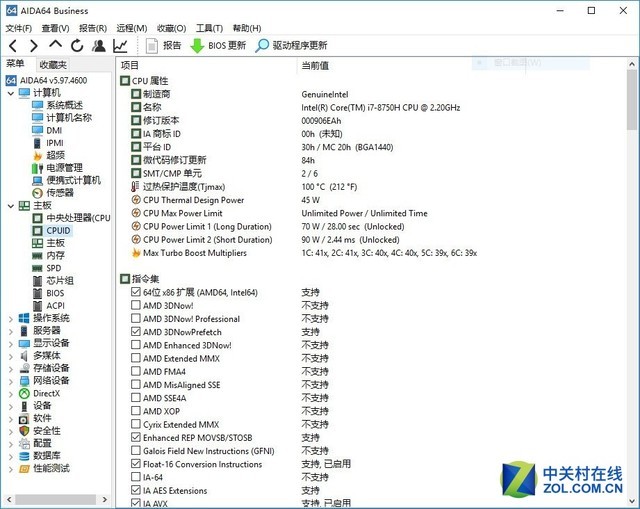Select the 软件 software icon item
Image resolution: width=640 pixels, height=509 pixels.
coord(35,418)
